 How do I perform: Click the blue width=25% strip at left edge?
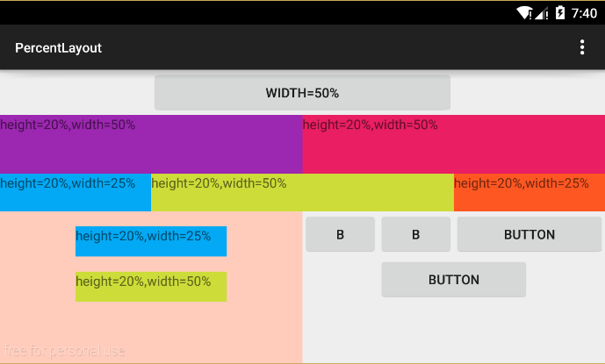pyautogui.click(x=75, y=193)
